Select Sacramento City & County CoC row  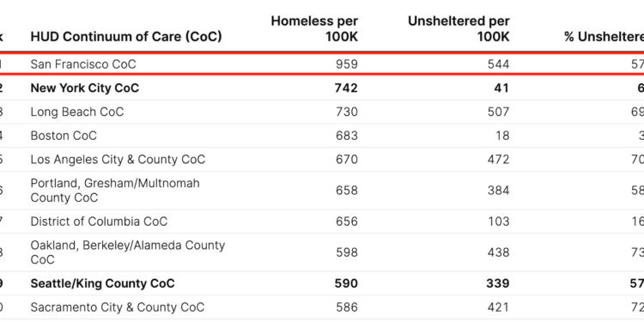click(322, 307)
